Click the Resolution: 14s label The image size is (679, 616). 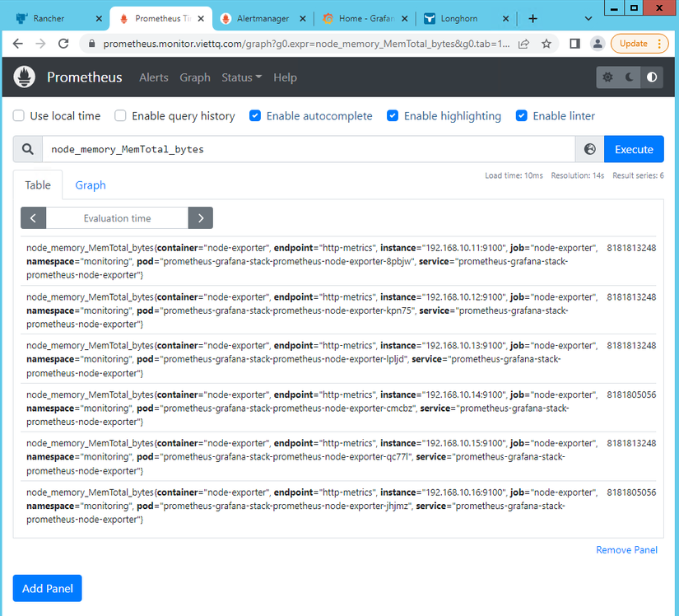pyautogui.click(x=577, y=175)
